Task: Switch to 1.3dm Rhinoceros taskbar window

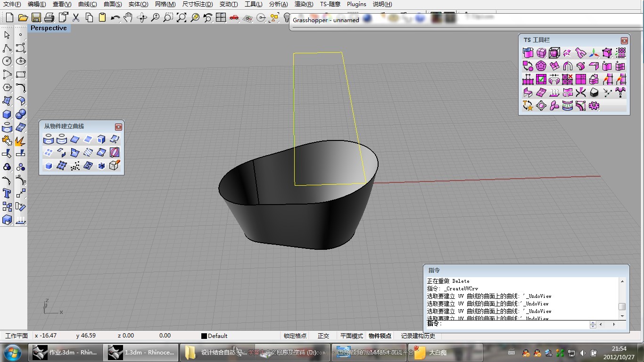Action: click(141, 353)
